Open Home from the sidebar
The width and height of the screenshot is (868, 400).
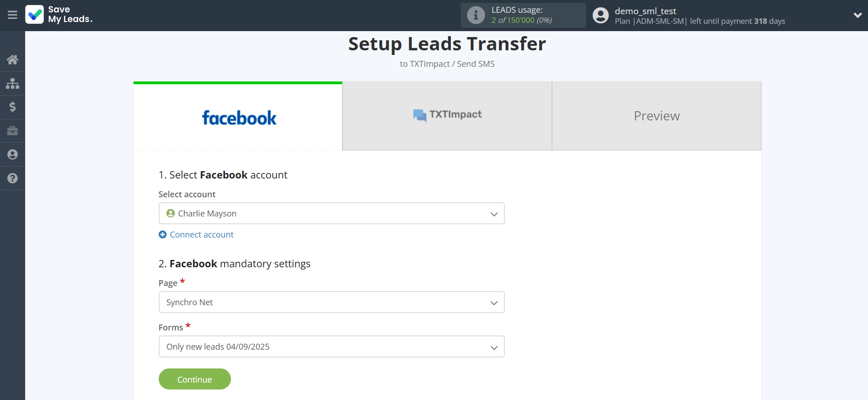tap(12, 59)
